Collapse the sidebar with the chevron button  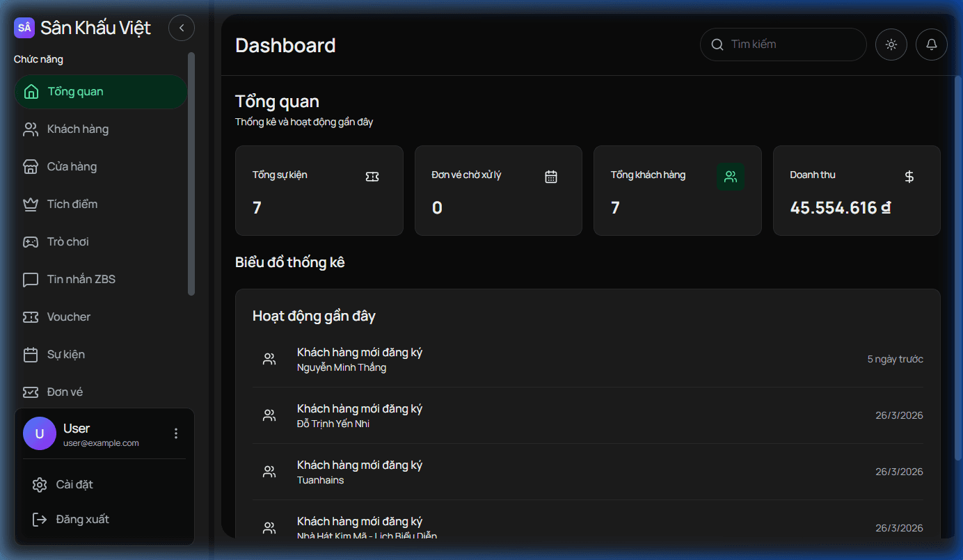pos(182,28)
